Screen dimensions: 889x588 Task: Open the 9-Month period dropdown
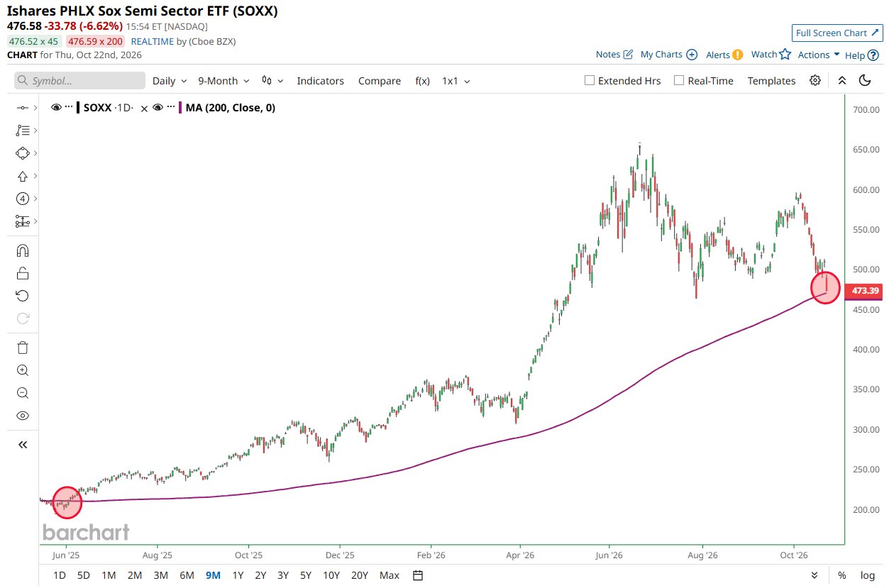(223, 81)
